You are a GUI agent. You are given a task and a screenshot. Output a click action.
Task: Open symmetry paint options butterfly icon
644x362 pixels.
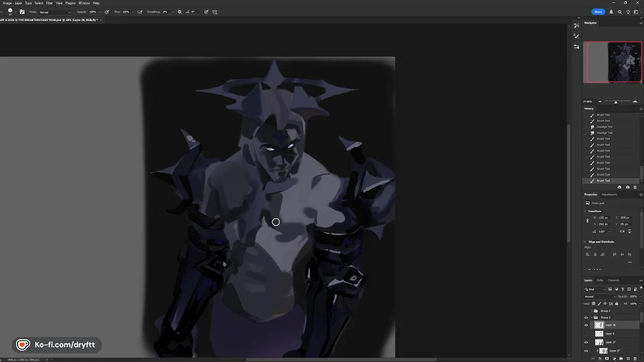click(x=215, y=12)
